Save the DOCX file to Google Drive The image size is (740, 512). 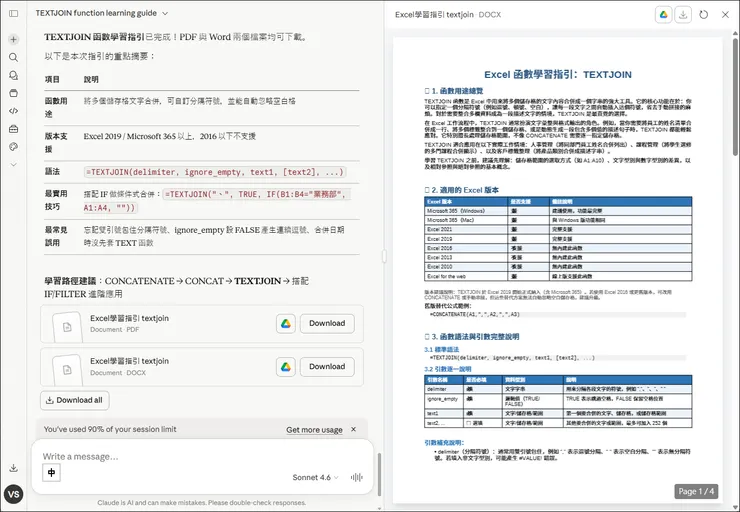pyautogui.click(x=286, y=367)
